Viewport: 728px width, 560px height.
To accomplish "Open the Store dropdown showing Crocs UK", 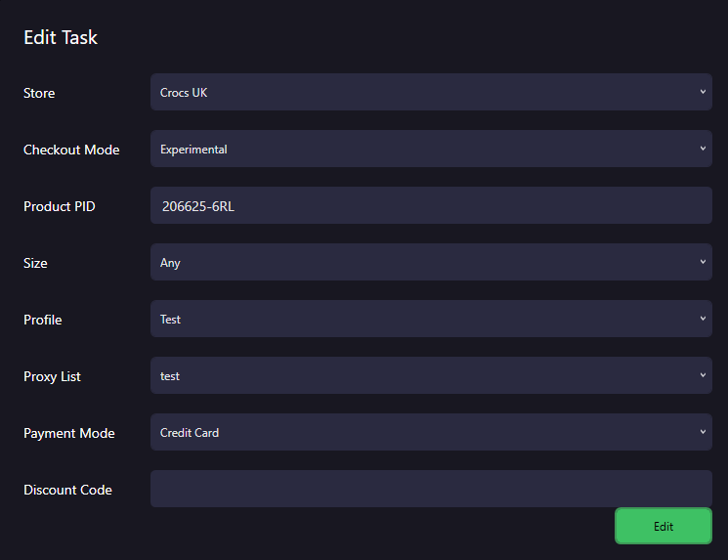I will [x=431, y=92].
